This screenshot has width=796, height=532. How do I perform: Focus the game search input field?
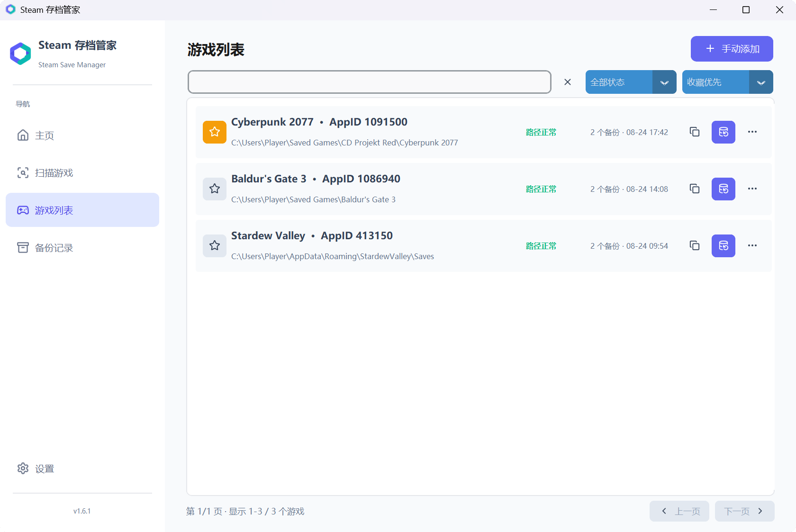[370, 82]
